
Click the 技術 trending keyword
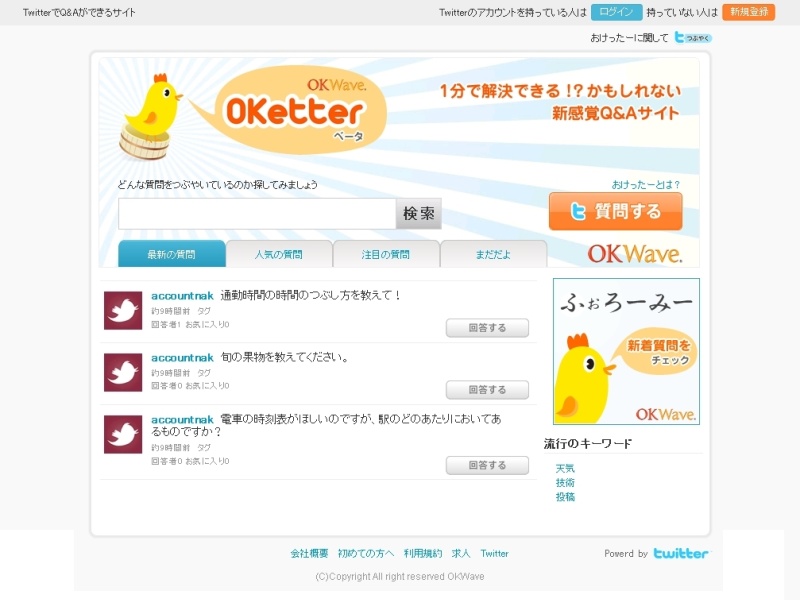pos(565,483)
